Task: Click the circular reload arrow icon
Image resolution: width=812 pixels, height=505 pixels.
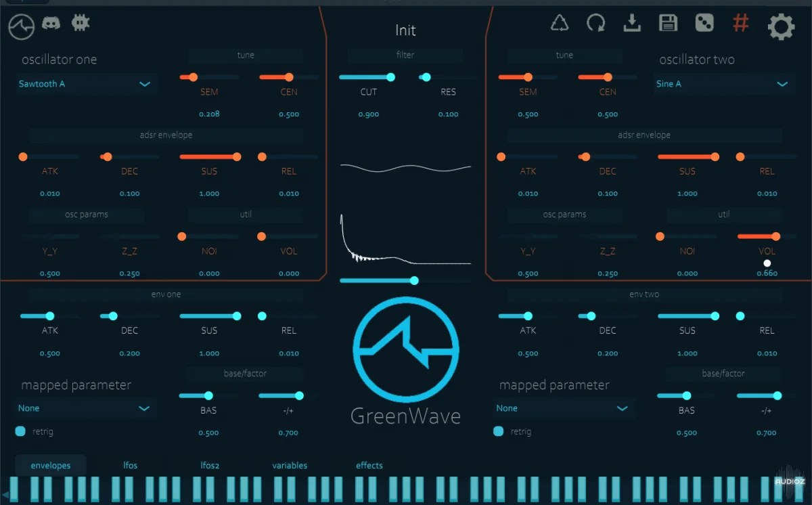Action: [x=596, y=24]
